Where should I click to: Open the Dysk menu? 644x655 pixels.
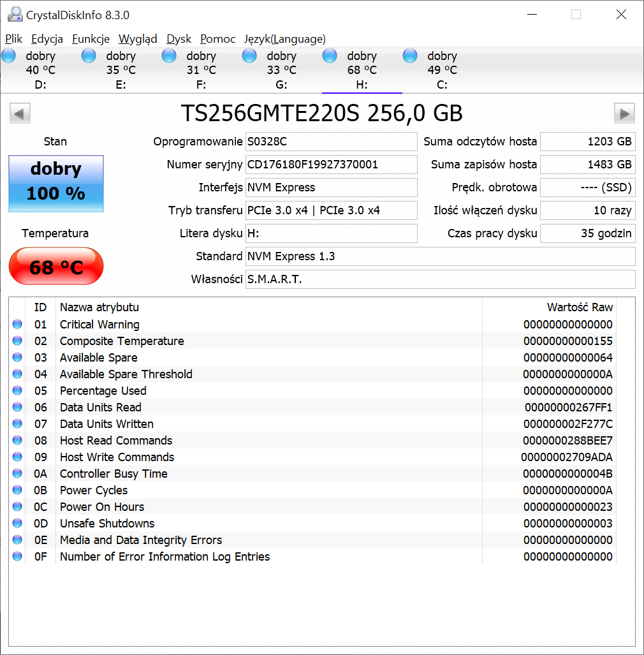pyautogui.click(x=179, y=39)
